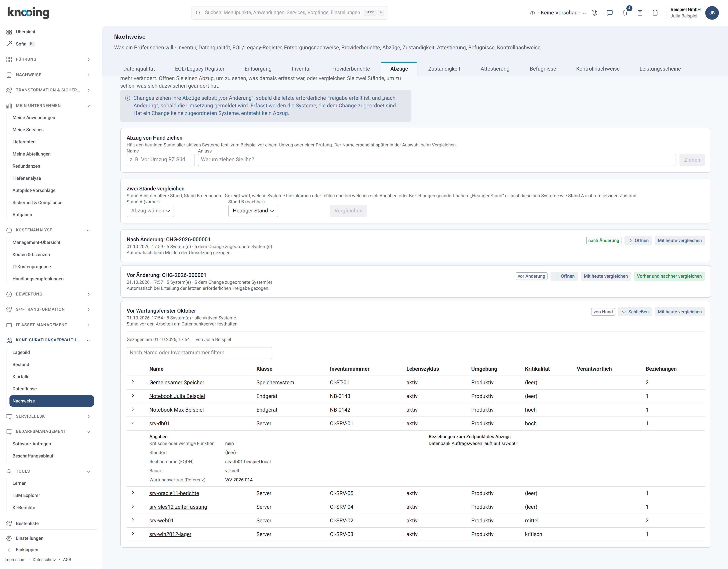Click Schließen on Vor Wartungsfenster Oktober
The image size is (728, 569).
pyautogui.click(x=635, y=312)
